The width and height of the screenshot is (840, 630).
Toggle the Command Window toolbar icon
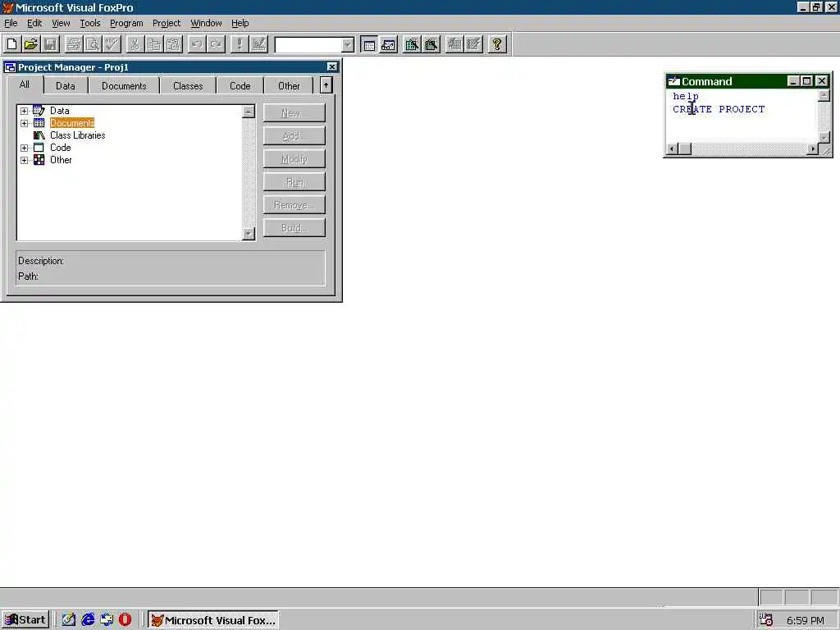pyautogui.click(x=368, y=44)
